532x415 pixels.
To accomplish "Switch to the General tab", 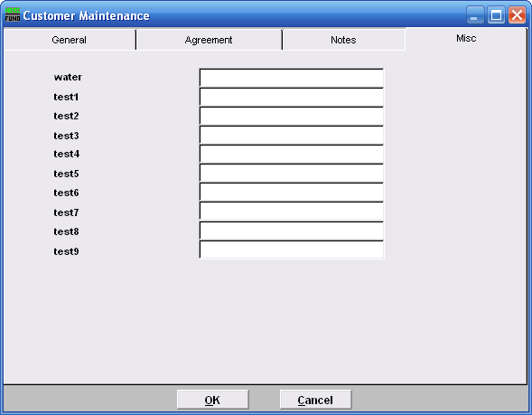I will 70,40.
